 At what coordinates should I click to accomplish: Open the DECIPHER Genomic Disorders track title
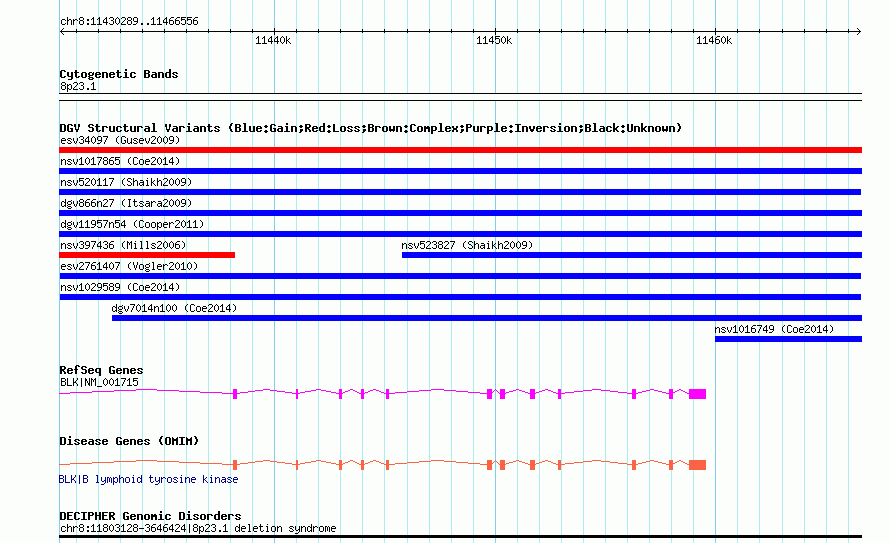[x=150, y=516]
